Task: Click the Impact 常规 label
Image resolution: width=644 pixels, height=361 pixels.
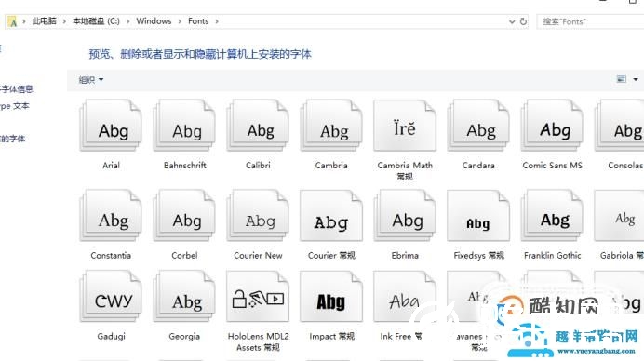Action: click(x=332, y=337)
